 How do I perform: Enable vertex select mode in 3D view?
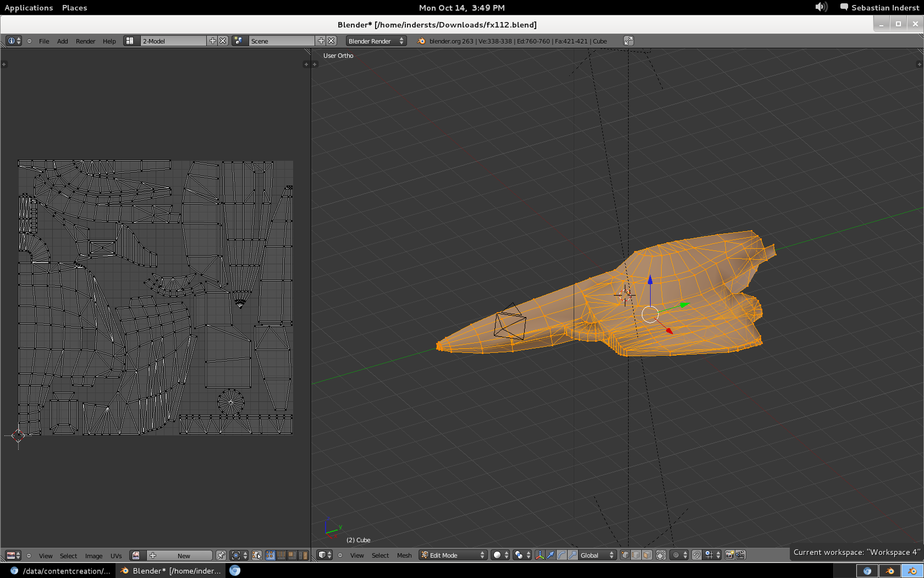(625, 555)
